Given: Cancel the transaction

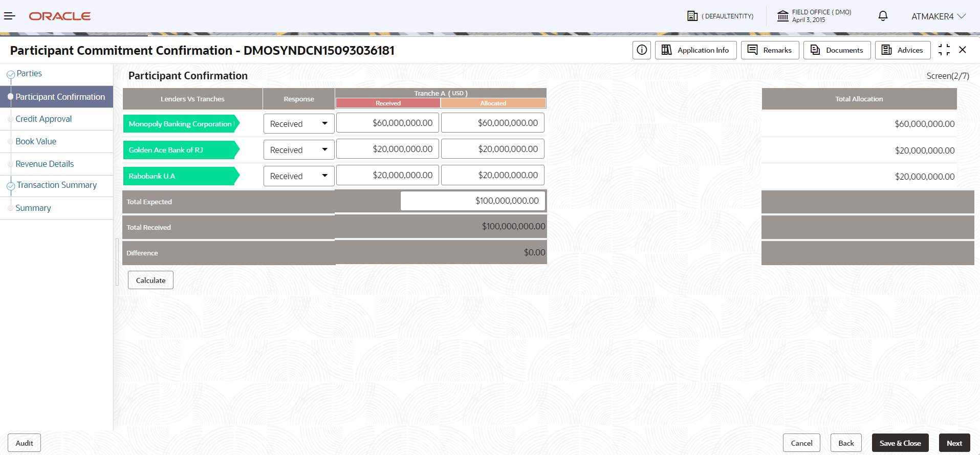Looking at the screenshot, I should (x=801, y=443).
